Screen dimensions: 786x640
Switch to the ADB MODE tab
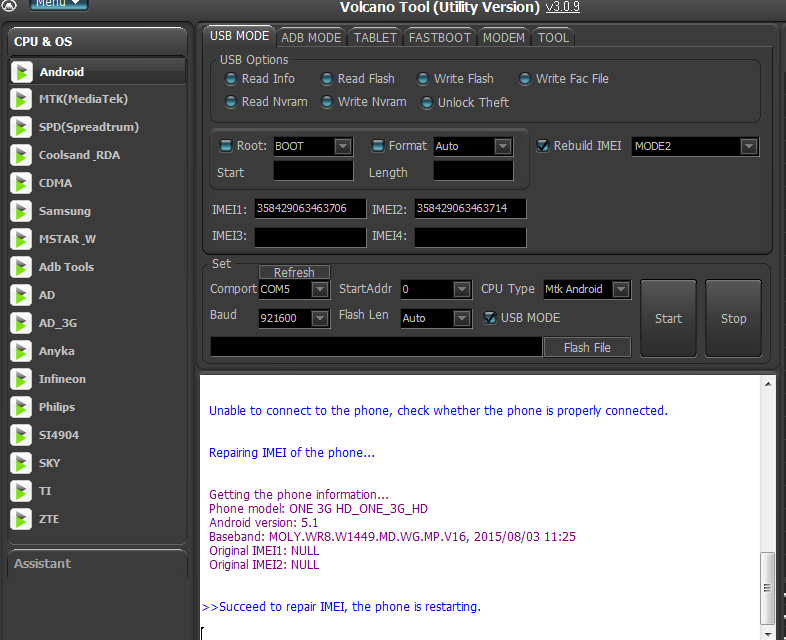tap(311, 38)
